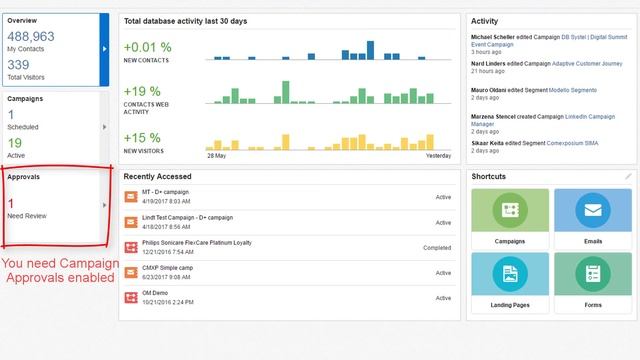640x360 pixels.
Task: Click Michael Scheller name in Activity
Action: [493, 37]
